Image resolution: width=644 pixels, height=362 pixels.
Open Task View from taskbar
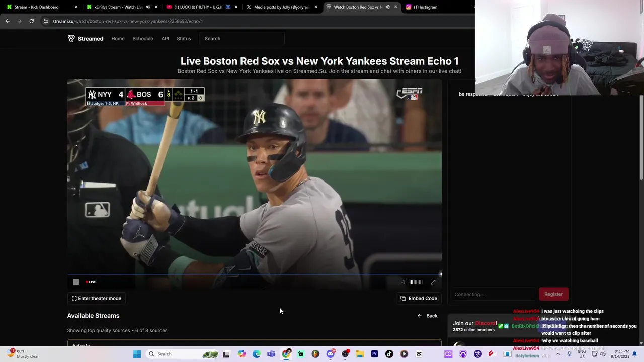pos(226,354)
